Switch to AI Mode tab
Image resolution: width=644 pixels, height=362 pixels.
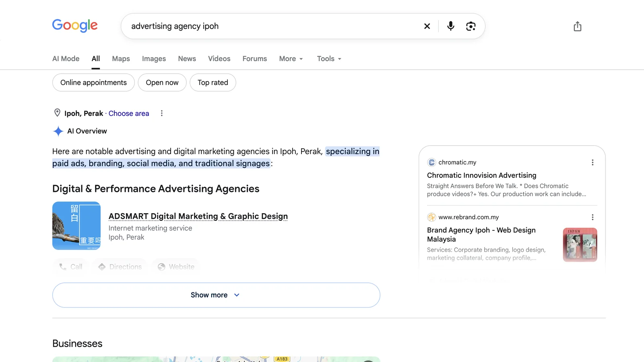(x=66, y=59)
